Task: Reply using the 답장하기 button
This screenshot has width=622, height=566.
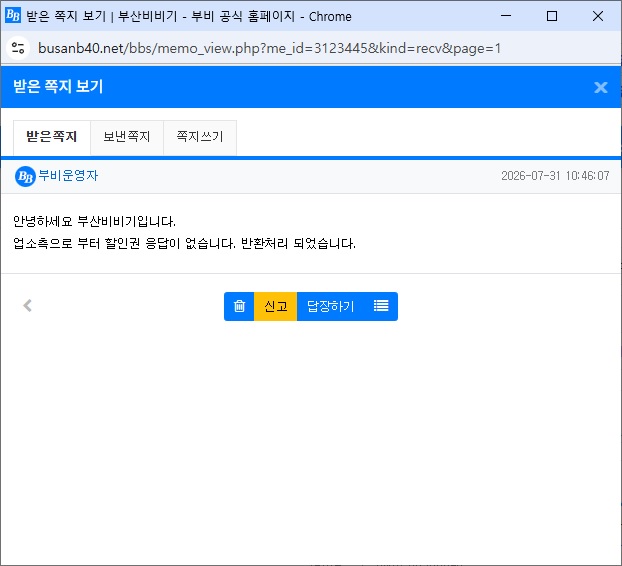Action: point(330,306)
